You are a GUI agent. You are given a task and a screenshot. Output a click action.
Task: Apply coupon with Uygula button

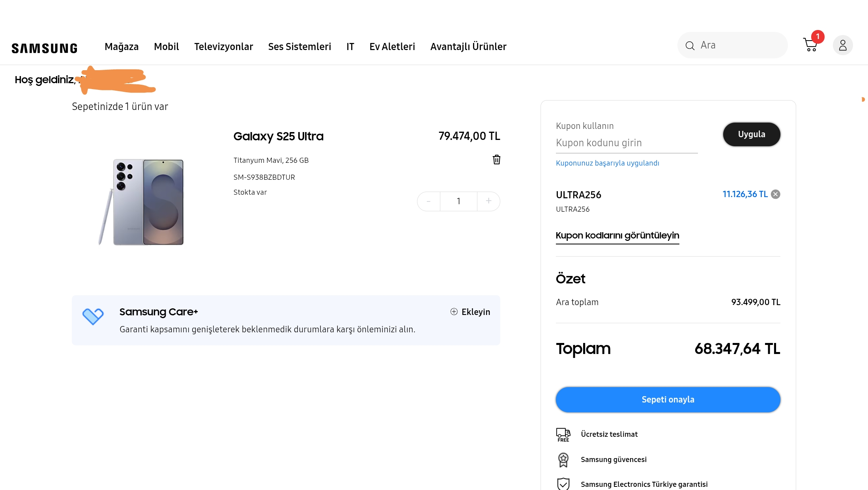(x=752, y=134)
